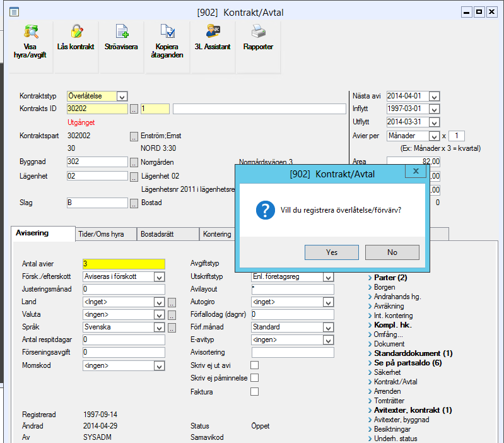Open Visa hyra/avgift toolbar icon

[31, 32]
